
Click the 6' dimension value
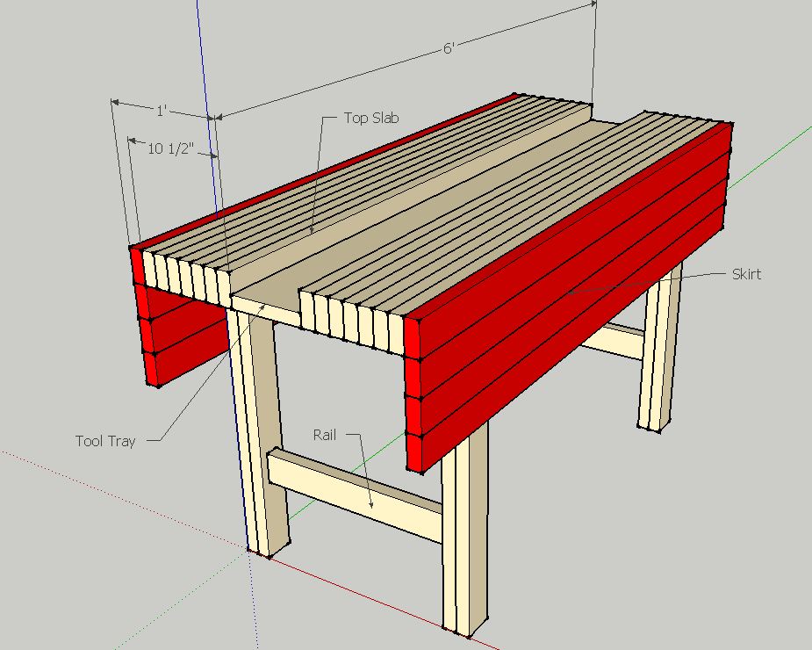[x=449, y=48]
